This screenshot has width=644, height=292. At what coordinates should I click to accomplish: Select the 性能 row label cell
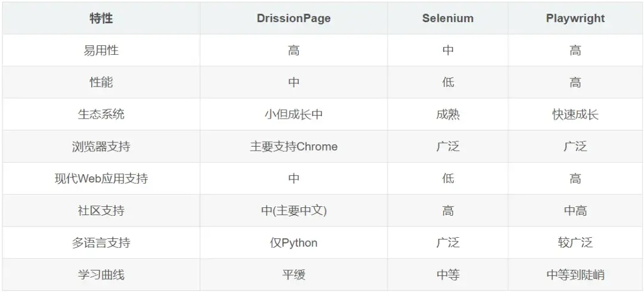coord(101,82)
